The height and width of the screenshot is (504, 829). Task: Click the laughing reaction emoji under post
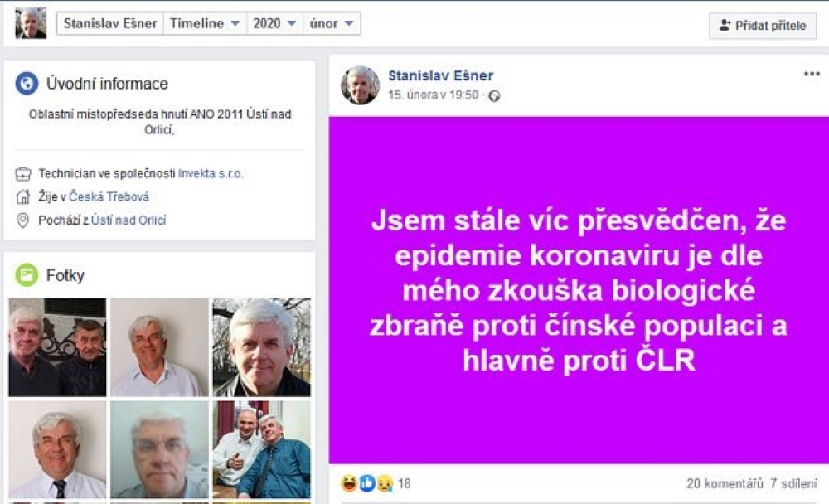pyautogui.click(x=349, y=482)
